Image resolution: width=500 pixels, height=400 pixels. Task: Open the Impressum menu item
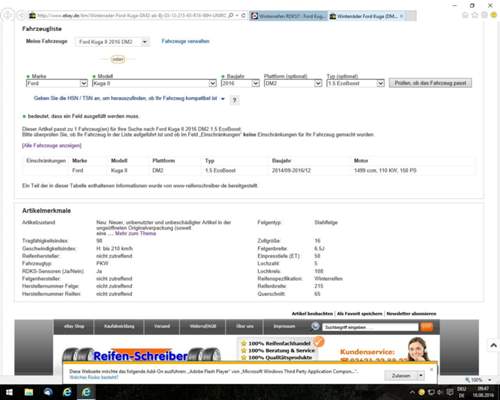(x=284, y=326)
